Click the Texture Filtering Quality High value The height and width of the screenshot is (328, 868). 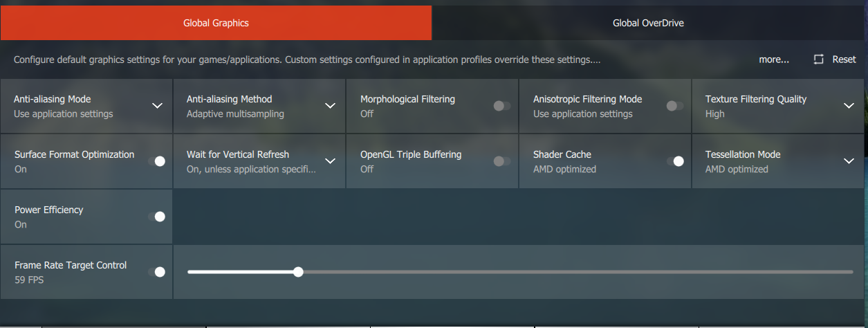715,113
